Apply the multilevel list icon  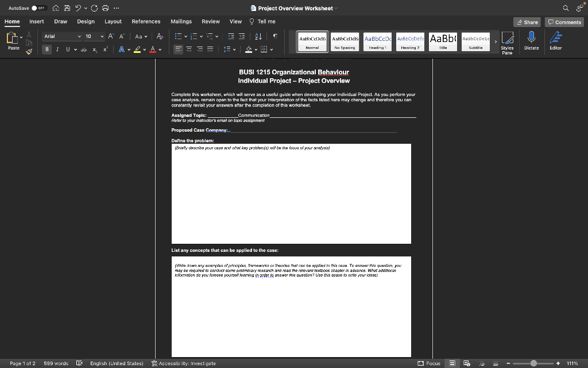pyautogui.click(x=210, y=36)
